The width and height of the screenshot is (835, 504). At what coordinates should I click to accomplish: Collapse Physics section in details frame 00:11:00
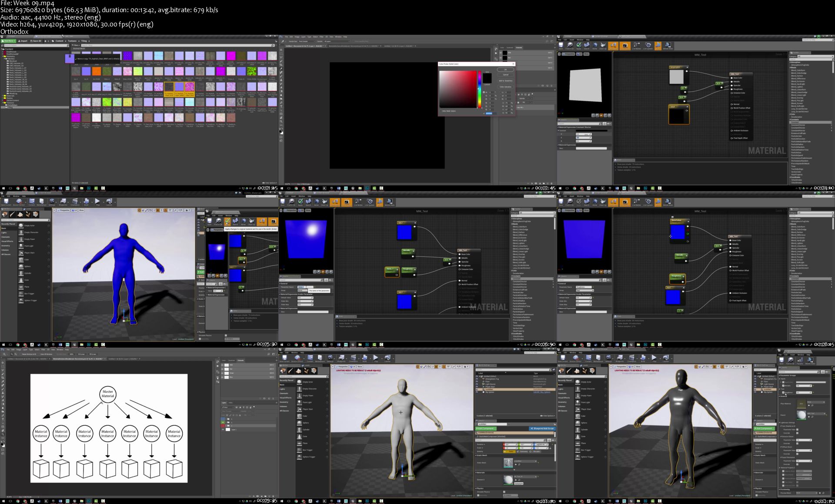[476, 488]
